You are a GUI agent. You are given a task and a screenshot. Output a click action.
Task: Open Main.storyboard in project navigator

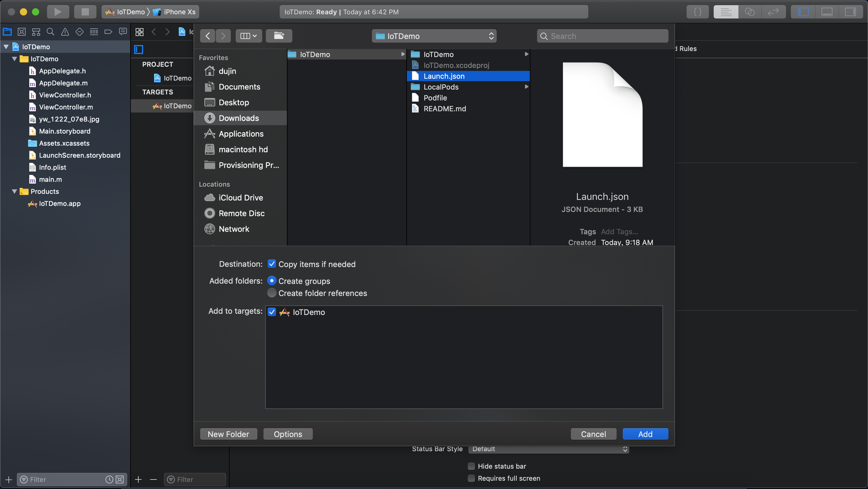click(x=65, y=131)
